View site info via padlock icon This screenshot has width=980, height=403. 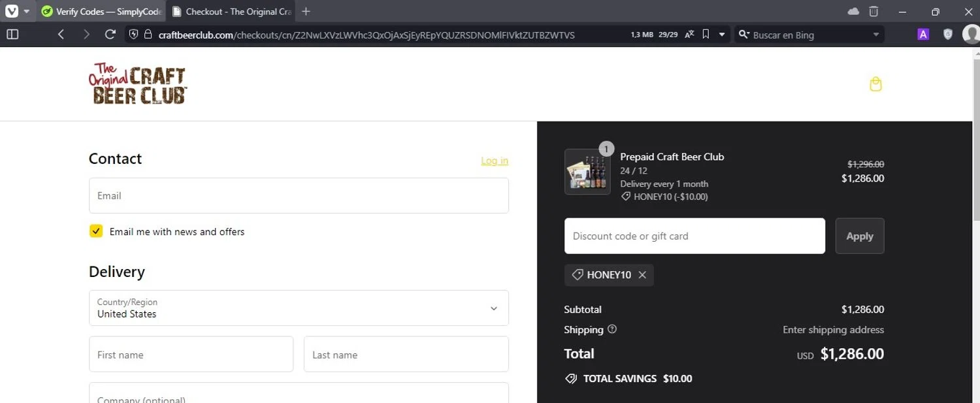point(148,35)
